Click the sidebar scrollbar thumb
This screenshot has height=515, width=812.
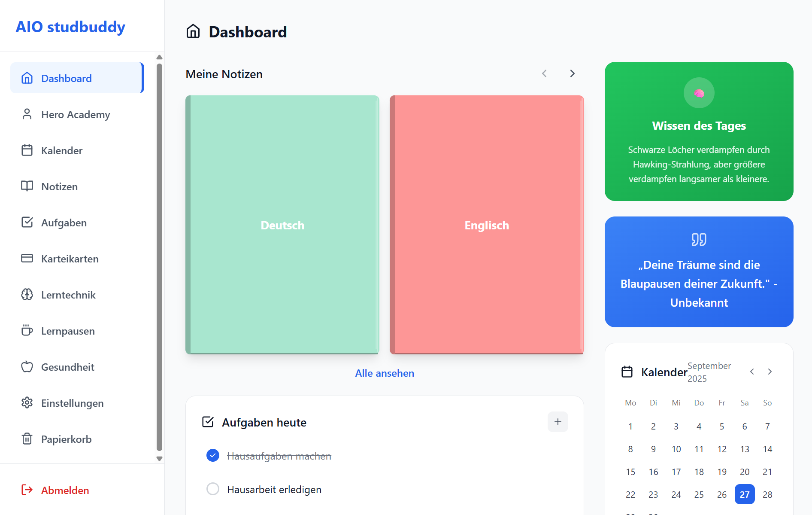click(x=159, y=257)
